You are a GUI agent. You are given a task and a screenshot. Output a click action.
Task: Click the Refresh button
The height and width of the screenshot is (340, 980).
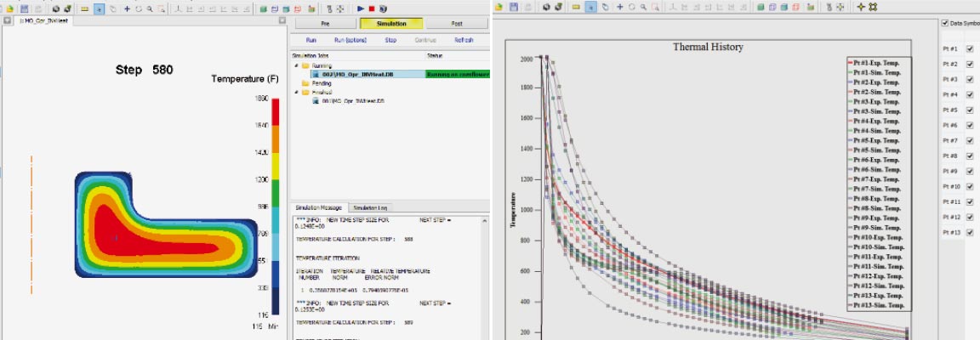click(x=464, y=40)
